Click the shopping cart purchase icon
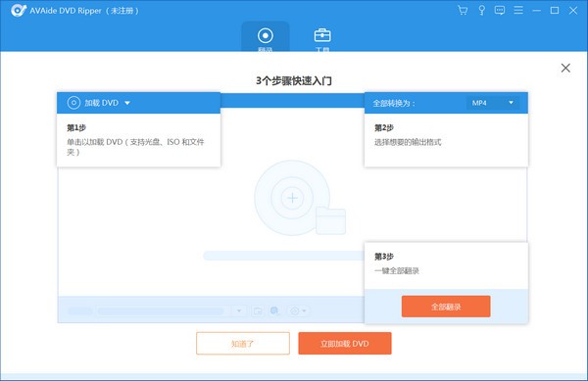This screenshot has width=588, height=381. click(x=463, y=11)
